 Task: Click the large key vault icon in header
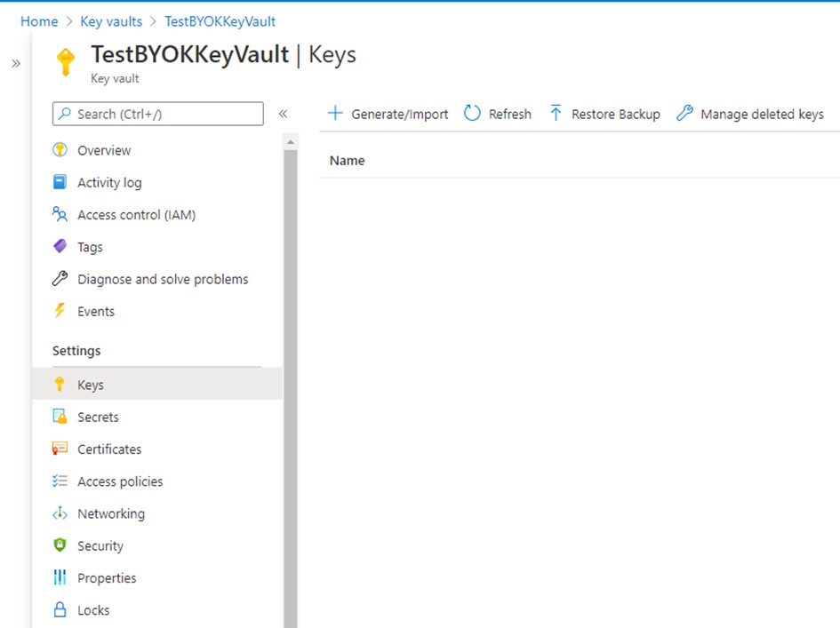click(66, 62)
